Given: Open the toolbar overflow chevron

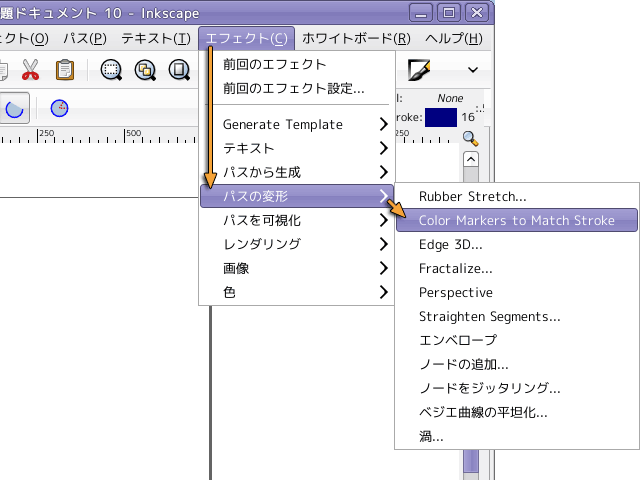Looking at the screenshot, I should (x=472, y=70).
